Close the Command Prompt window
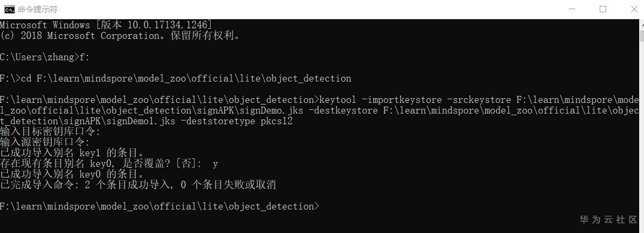Viewport: 644px width, 233px height. point(632,9)
